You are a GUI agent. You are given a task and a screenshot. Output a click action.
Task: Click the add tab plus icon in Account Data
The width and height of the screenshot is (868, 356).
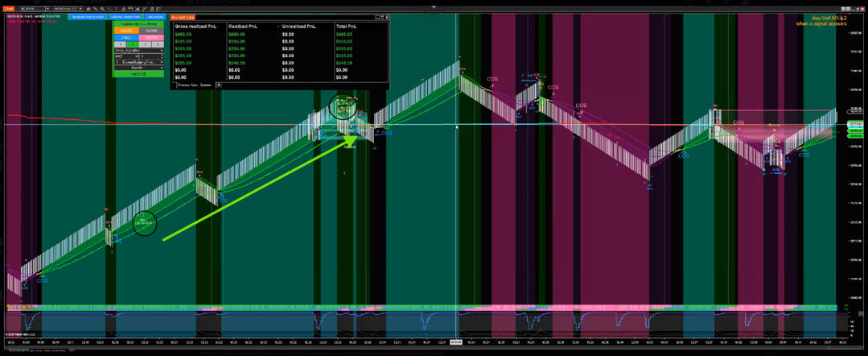pos(219,85)
